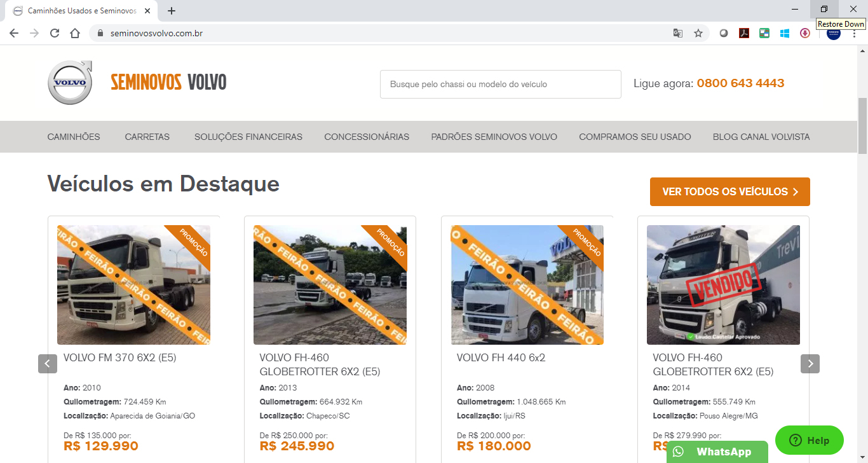Click the Veículos em Destaque heading
Viewport: 868px width, 463px height.
point(163,184)
